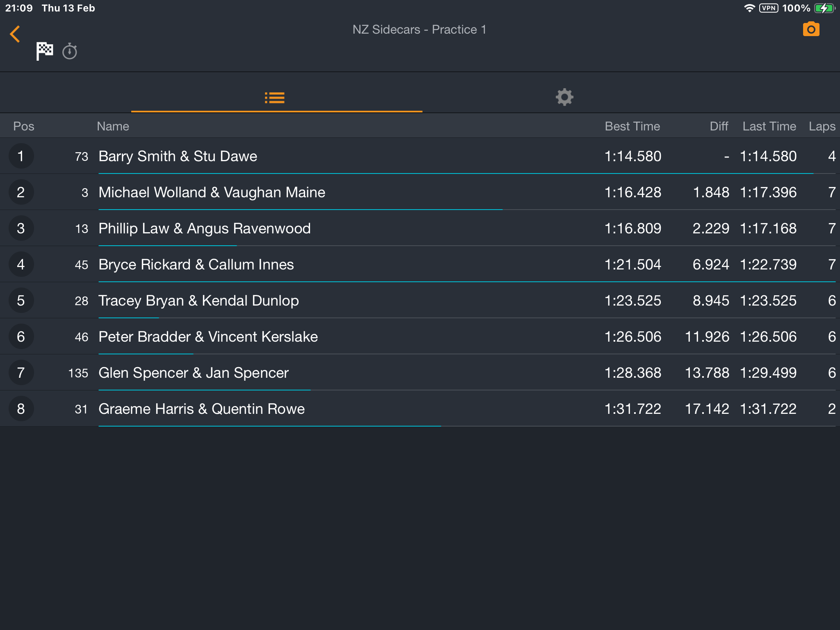Tap diff value 8.945

pos(711,301)
